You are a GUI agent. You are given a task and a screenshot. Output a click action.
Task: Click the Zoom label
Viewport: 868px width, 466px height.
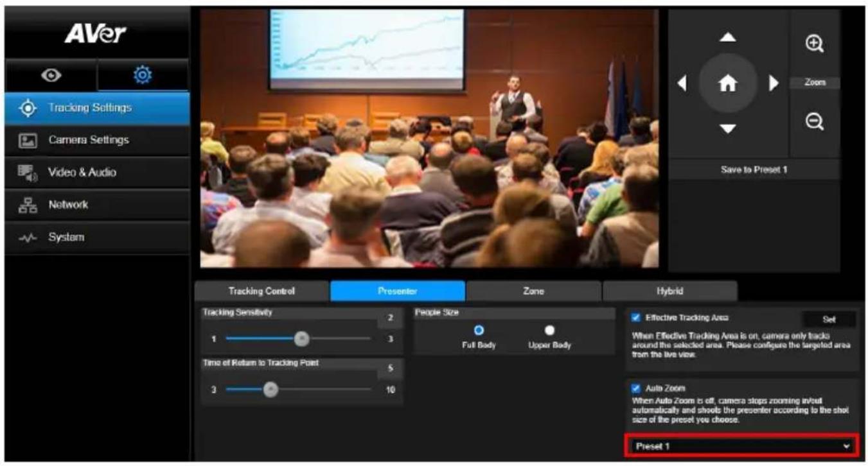point(813,83)
